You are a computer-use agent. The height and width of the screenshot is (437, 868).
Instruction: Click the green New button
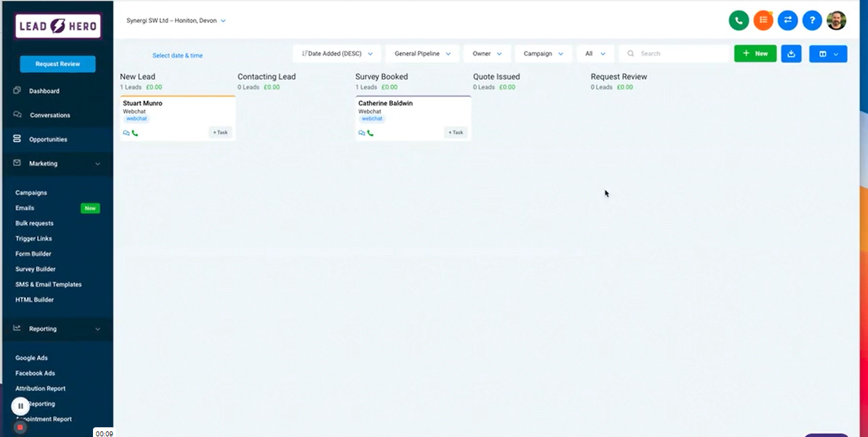755,53
